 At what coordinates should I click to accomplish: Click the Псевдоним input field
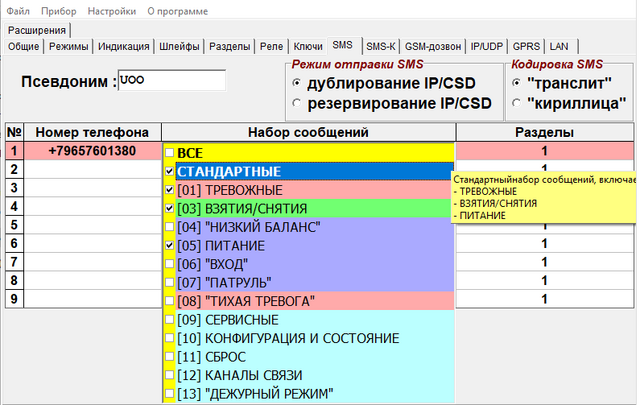click(171, 80)
